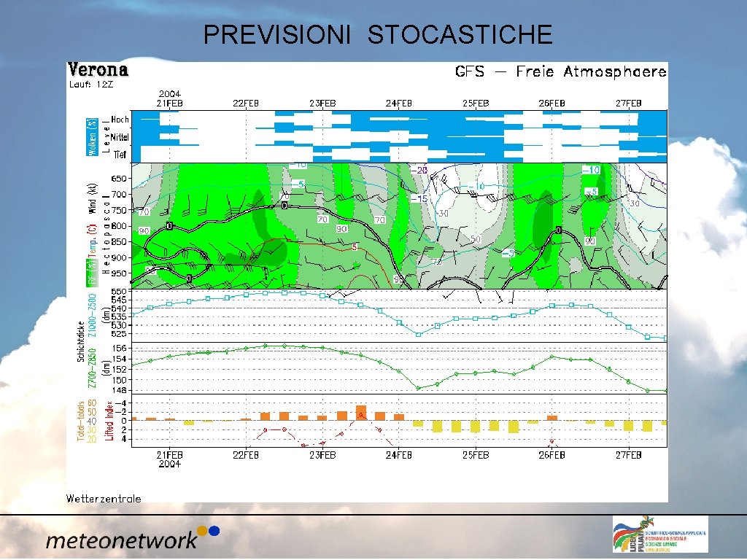Screen dimensions: 747x560
Task: Click the 800 hectopascal axis value
Action: (119, 226)
